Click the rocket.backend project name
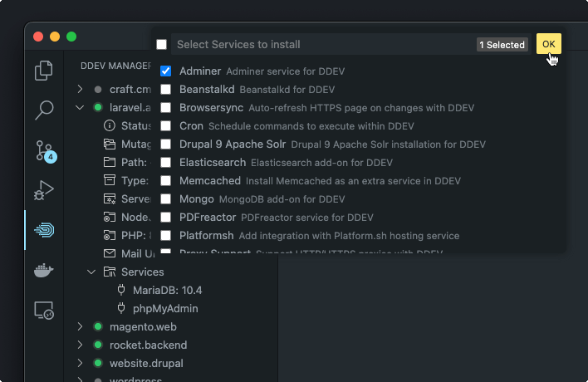This screenshot has width=588, height=382. pos(148,345)
